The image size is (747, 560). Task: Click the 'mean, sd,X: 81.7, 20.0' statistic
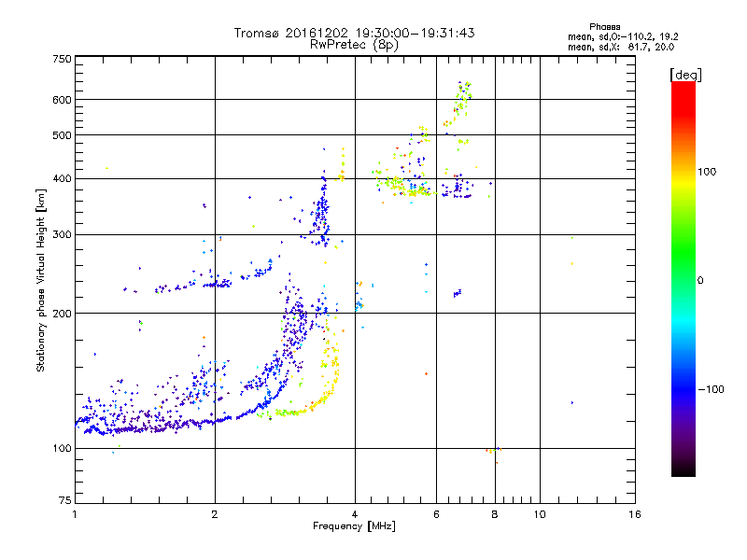click(621, 47)
